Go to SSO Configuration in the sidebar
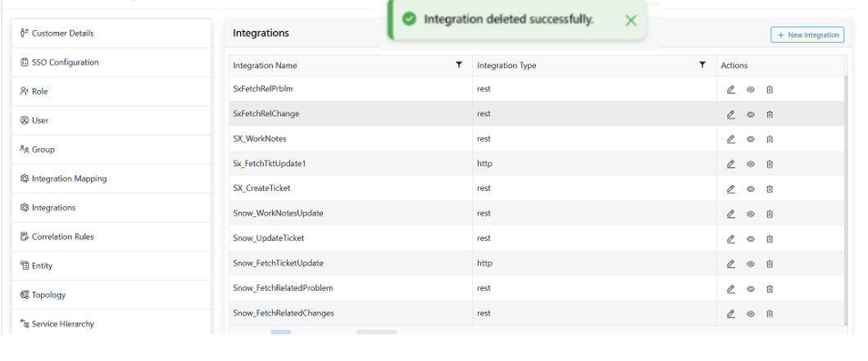This screenshot has height=361, width=868. click(66, 62)
